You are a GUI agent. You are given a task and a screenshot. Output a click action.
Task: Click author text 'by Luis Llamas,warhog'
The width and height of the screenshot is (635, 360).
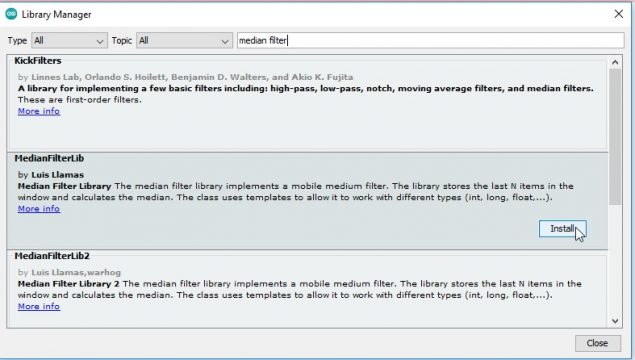pos(69,272)
